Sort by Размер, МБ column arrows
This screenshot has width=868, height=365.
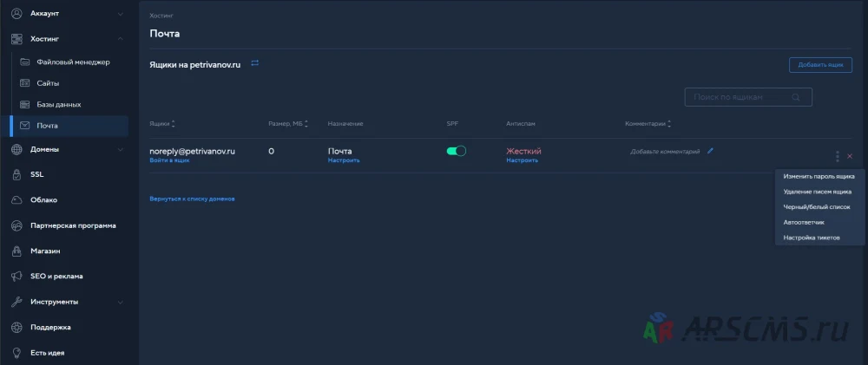click(306, 124)
